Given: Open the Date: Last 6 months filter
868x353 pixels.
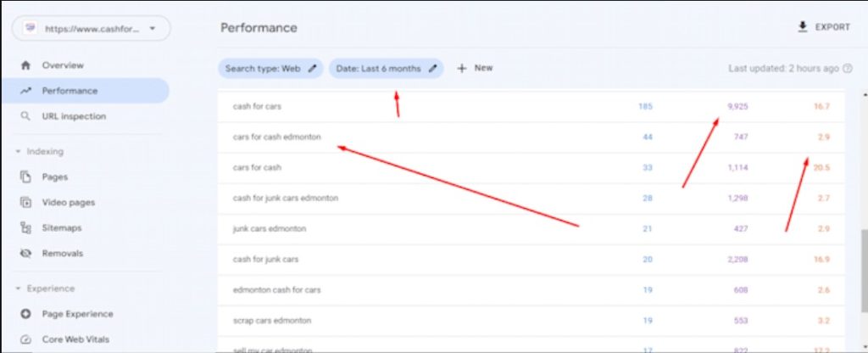Looking at the screenshot, I should tap(386, 69).
